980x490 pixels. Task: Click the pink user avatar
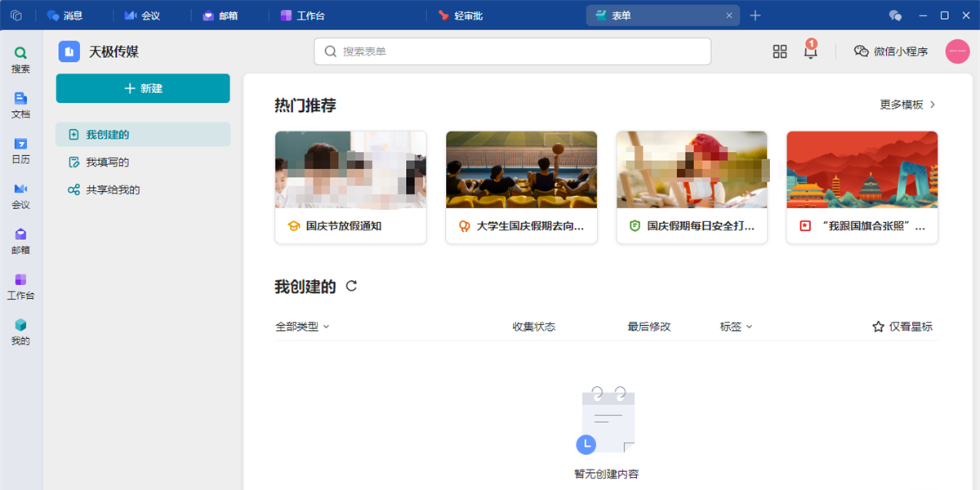[x=957, y=51]
